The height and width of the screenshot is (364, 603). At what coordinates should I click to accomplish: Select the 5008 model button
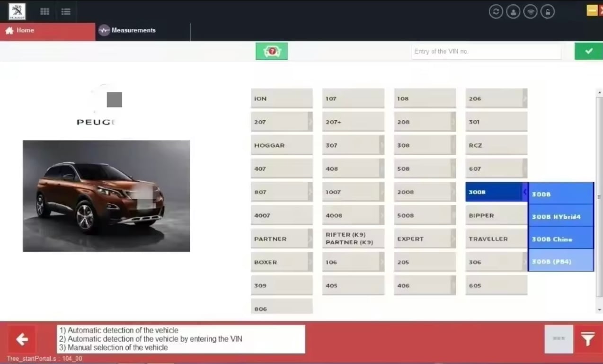(x=425, y=215)
